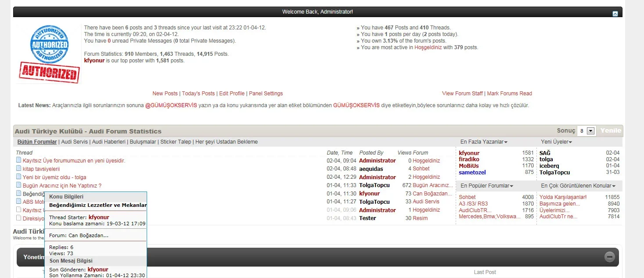Open thread Kayıtsız Üye forumumuzun en yeni üyesidir
The image size is (644, 278).
coord(74,161)
